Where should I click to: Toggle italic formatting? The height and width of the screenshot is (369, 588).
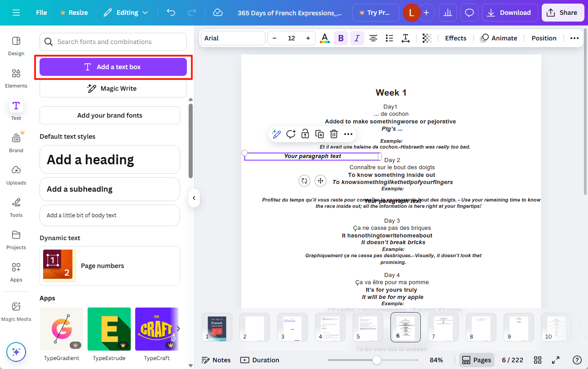pyautogui.click(x=357, y=38)
